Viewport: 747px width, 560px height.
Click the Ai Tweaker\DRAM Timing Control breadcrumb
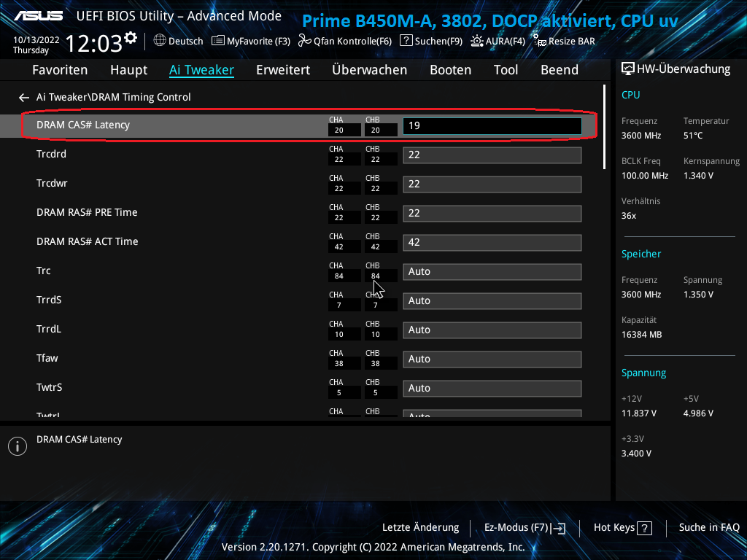pyautogui.click(x=113, y=97)
